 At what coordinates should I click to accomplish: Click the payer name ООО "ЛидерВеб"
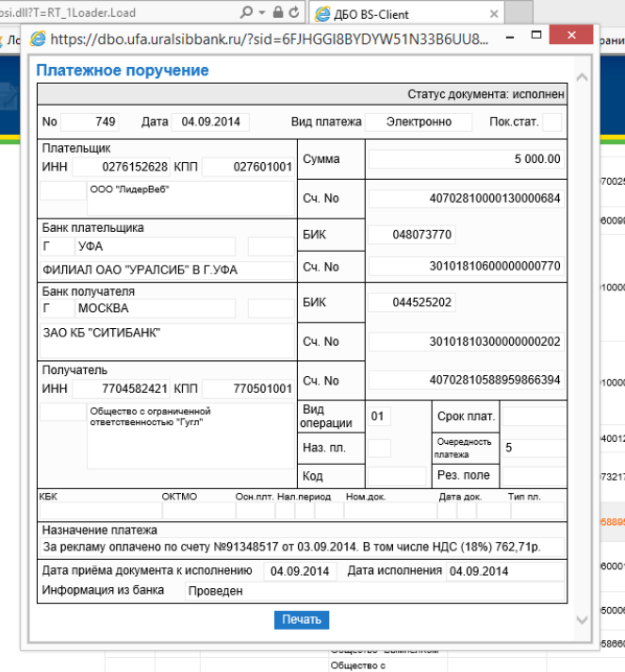tap(190, 199)
